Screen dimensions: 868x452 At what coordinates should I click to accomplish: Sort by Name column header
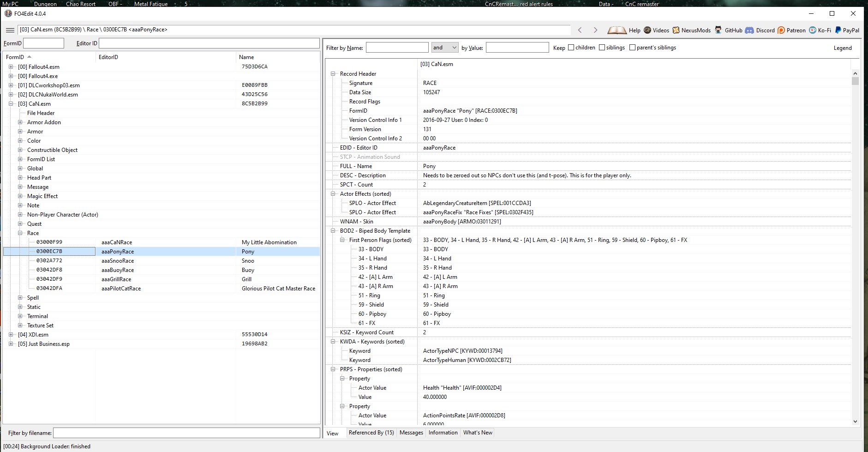tap(277, 57)
